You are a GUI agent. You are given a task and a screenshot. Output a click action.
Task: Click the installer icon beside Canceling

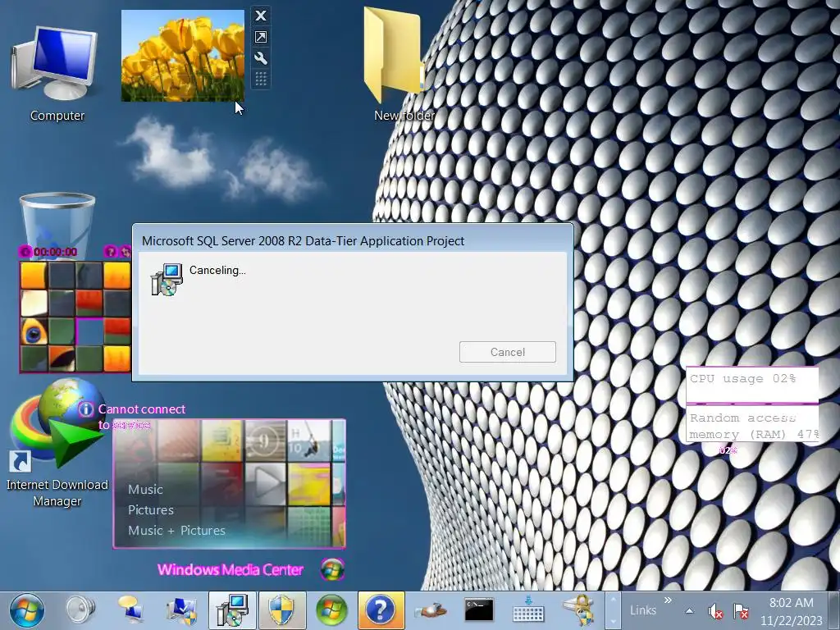point(166,279)
